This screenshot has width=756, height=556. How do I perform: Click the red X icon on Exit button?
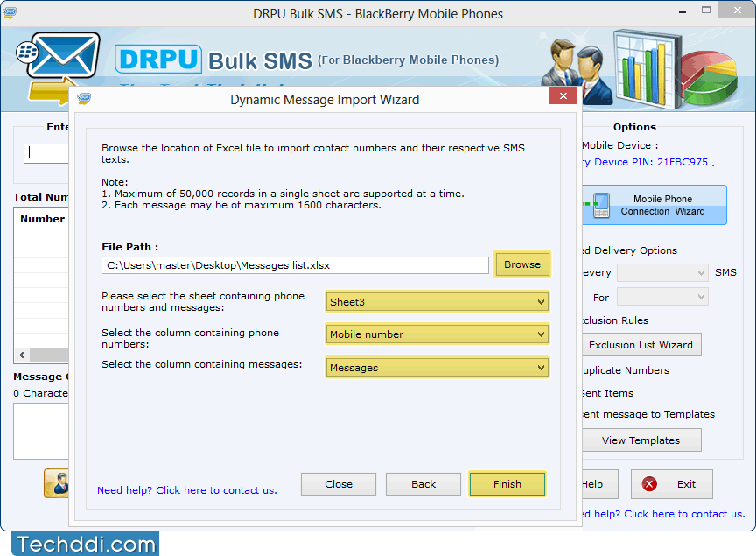pyautogui.click(x=649, y=484)
